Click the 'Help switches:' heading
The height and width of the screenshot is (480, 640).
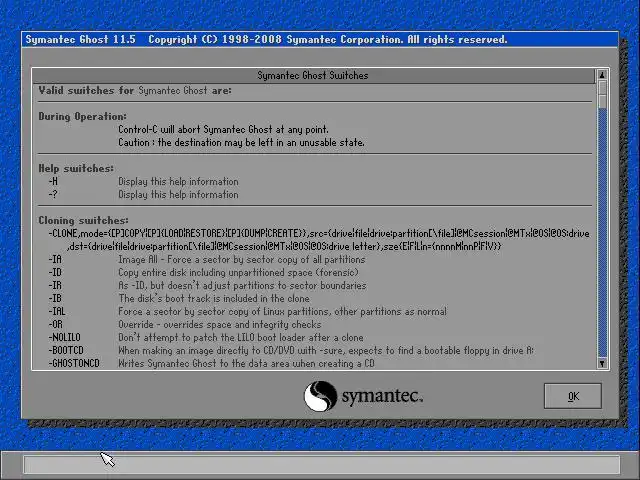point(76,169)
